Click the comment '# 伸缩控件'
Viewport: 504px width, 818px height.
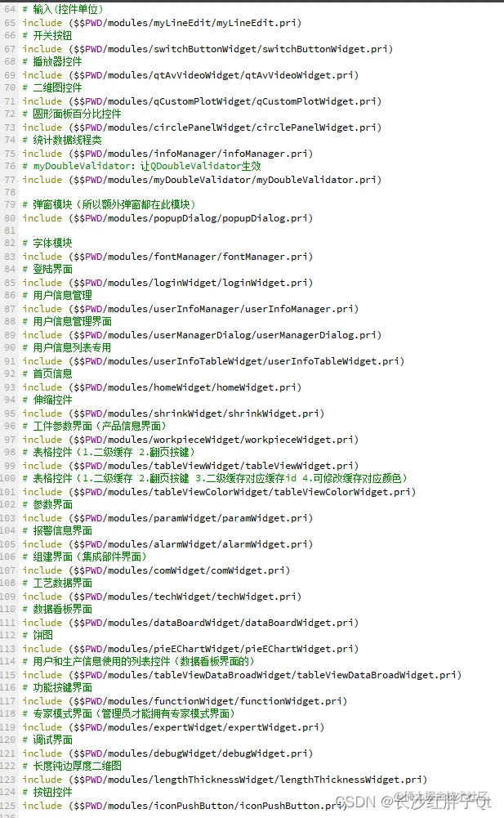pyautogui.click(x=47, y=400)
